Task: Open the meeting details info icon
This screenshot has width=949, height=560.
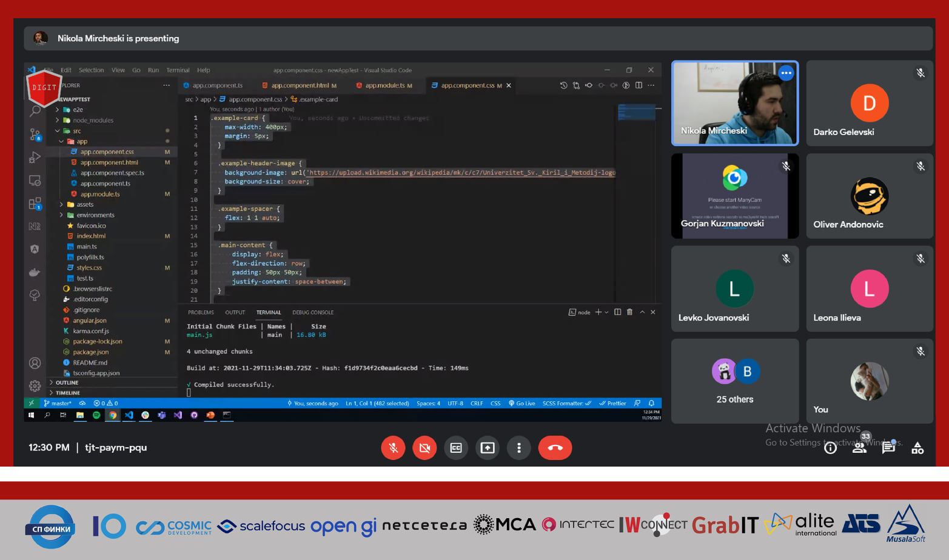Action: pyautogui.click(x=830, y=448)
